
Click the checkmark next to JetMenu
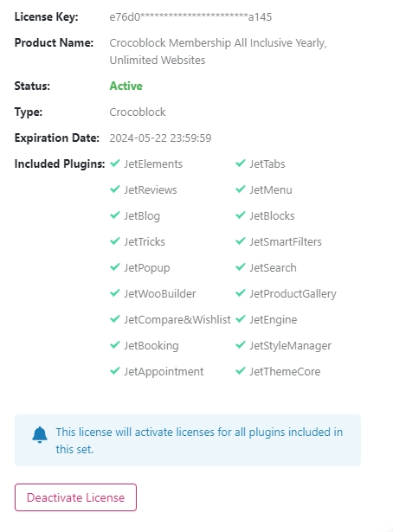[241, 189]
